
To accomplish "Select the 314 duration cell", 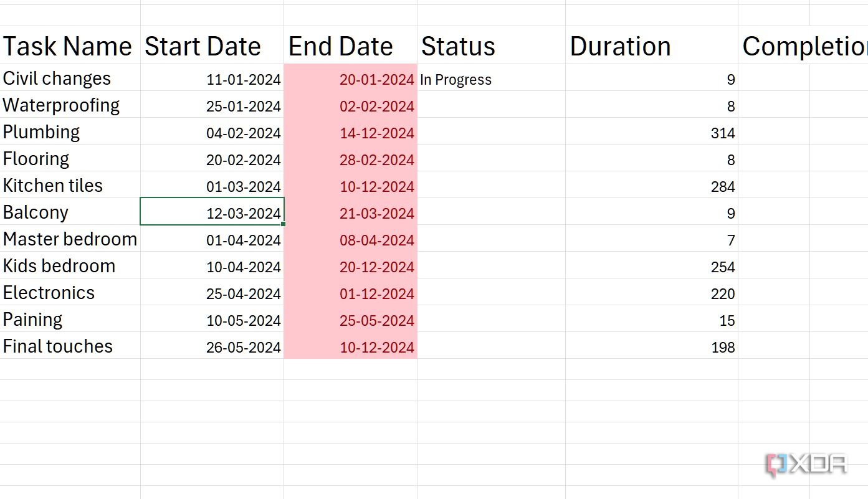I will 722,133.
